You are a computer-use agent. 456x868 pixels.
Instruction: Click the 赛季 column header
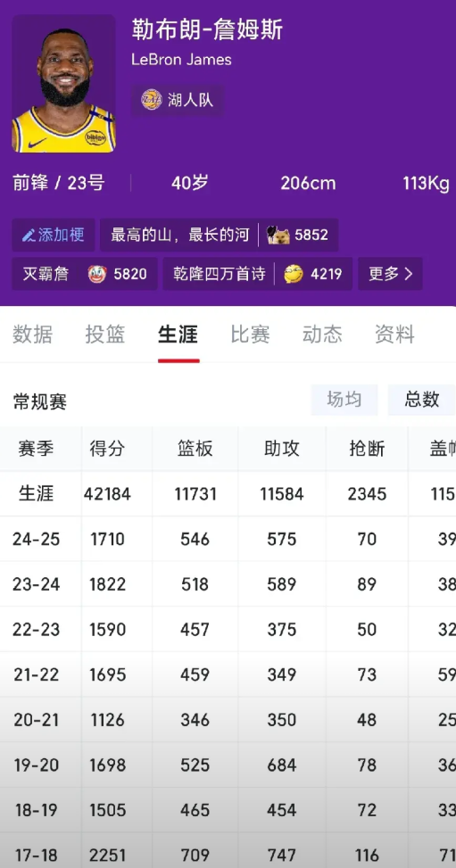pos(36,449)
